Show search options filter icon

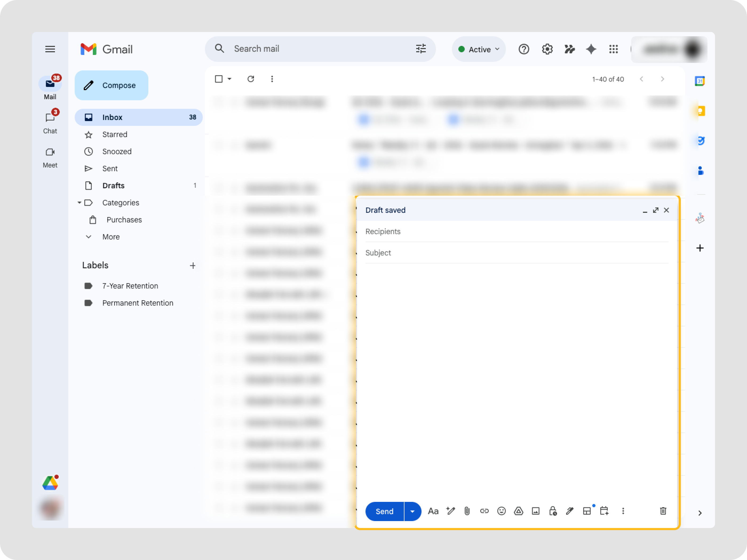pyautogui.click(x=421, y=49)
